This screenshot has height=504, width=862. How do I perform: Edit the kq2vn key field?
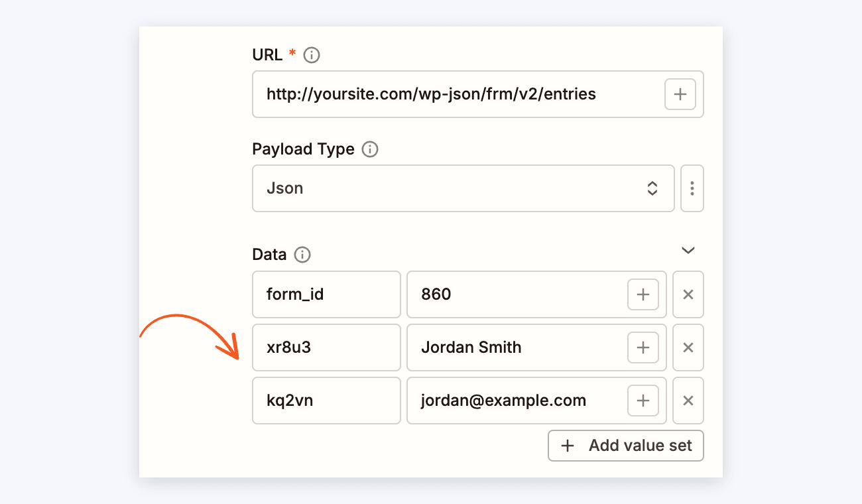pyautogui.click(x=327, y=401)
